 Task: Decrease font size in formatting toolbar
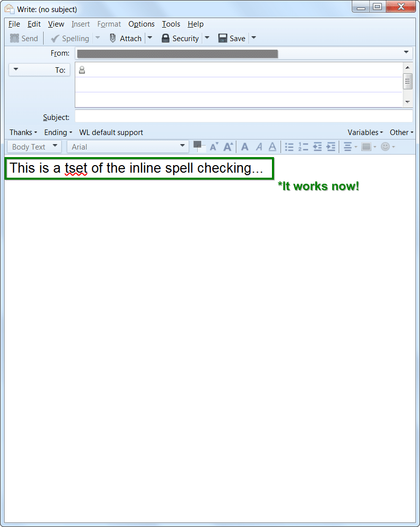point(214,147)
